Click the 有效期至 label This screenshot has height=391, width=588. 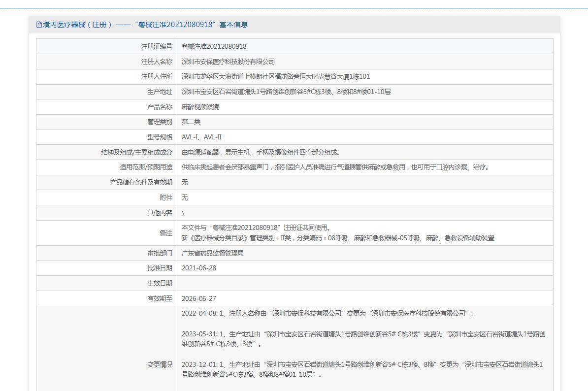click(x=160, y=299)
